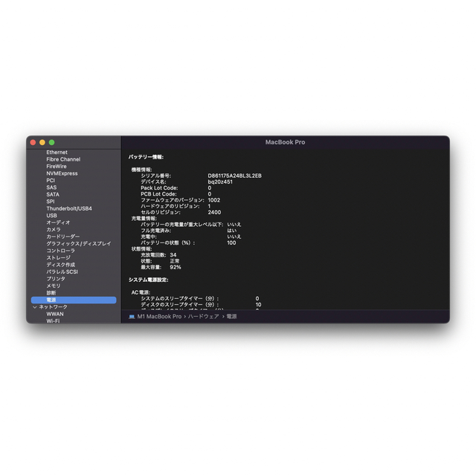The width and height of the screenshot is (476, 476).
Task: Click cell revision value 2400
Action: pos(214,212)
